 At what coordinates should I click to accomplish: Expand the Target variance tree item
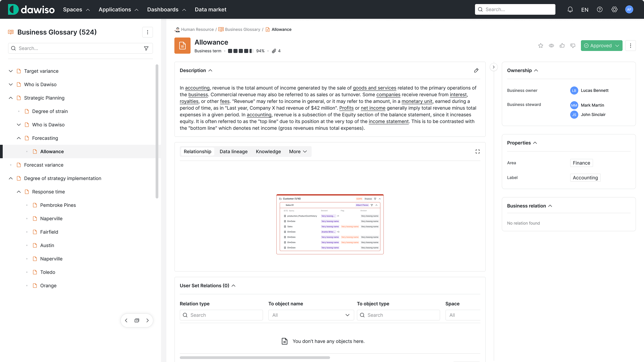click(x=10, y=71)
